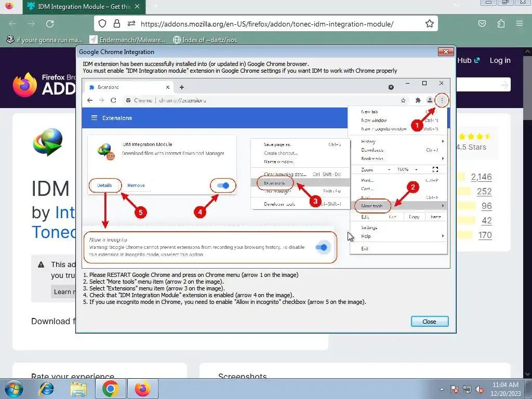The width and height of the screenshot is (532, 399).
Task: Click the Close button in Google Chrome Integration dialog
Action: 430,321
